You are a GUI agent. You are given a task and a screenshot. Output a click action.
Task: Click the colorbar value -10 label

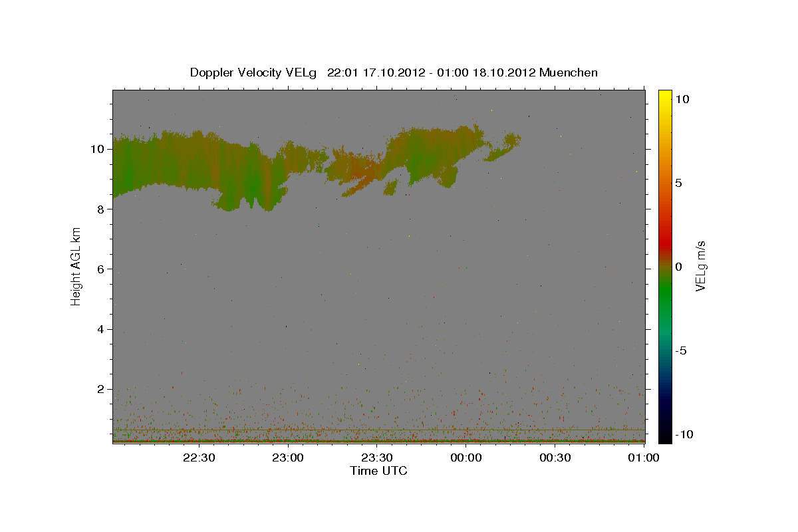(x=684, y=434)
